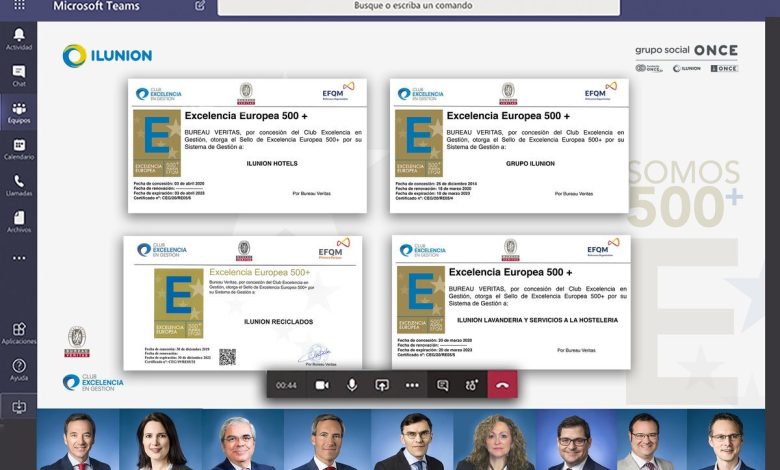The image size is (780, 470).
Task: Click the ILUNION RECICLADOS certificate
Action: (243, 303)
